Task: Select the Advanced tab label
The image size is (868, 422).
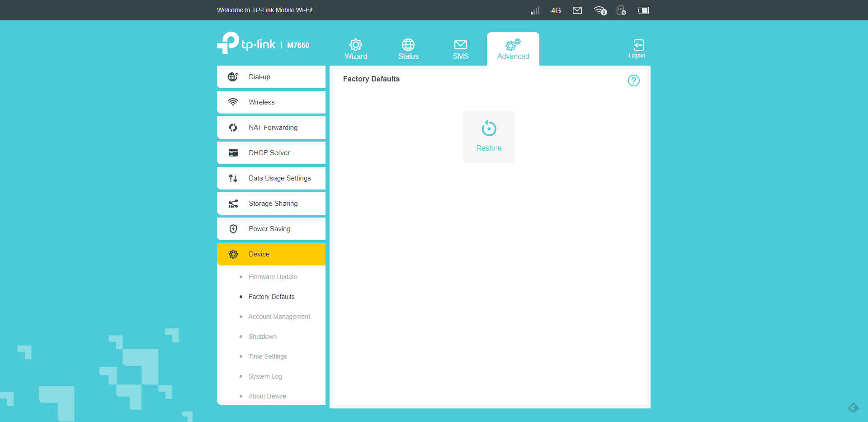Action: point(513,56)
